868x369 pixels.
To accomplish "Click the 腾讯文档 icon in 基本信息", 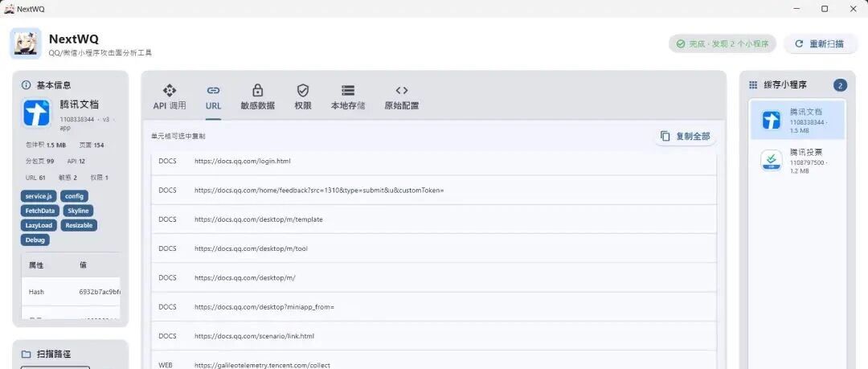I will pos(37,113).
